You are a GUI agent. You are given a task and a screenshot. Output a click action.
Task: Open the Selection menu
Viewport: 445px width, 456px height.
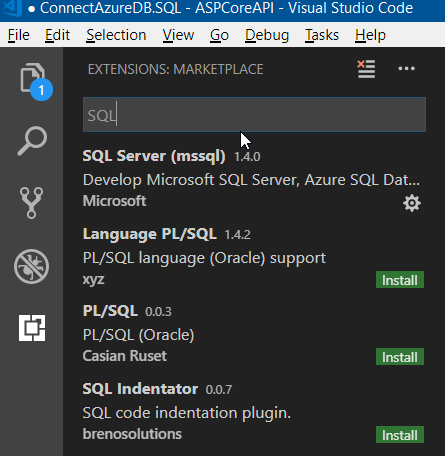tap(116, 35)
